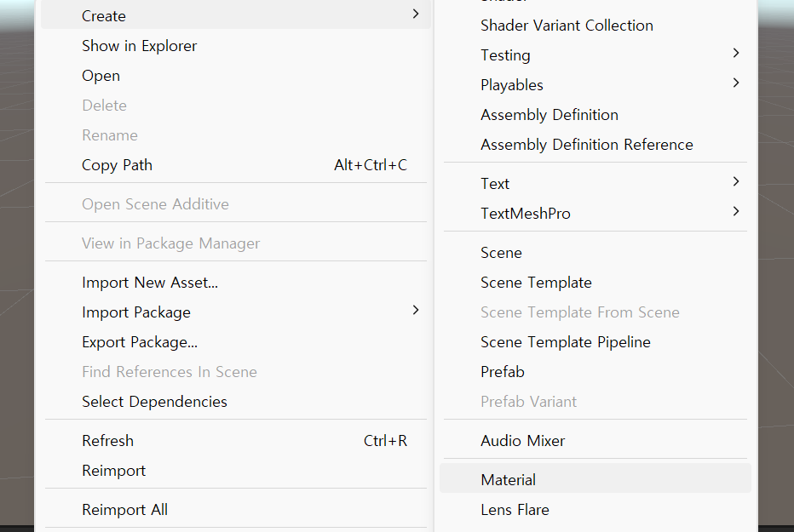Select Export Package menu item
Screen dimensions: 794x532
(139, 342)
